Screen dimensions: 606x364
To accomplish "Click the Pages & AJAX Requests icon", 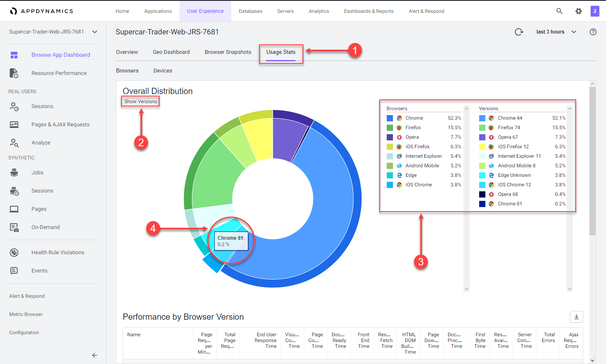I will point(14,125).
